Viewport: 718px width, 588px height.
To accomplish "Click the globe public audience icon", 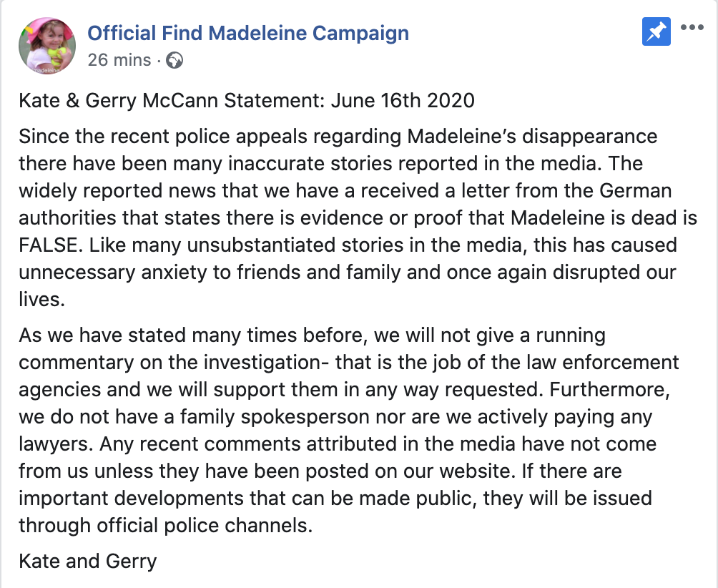I will [174, 60].
